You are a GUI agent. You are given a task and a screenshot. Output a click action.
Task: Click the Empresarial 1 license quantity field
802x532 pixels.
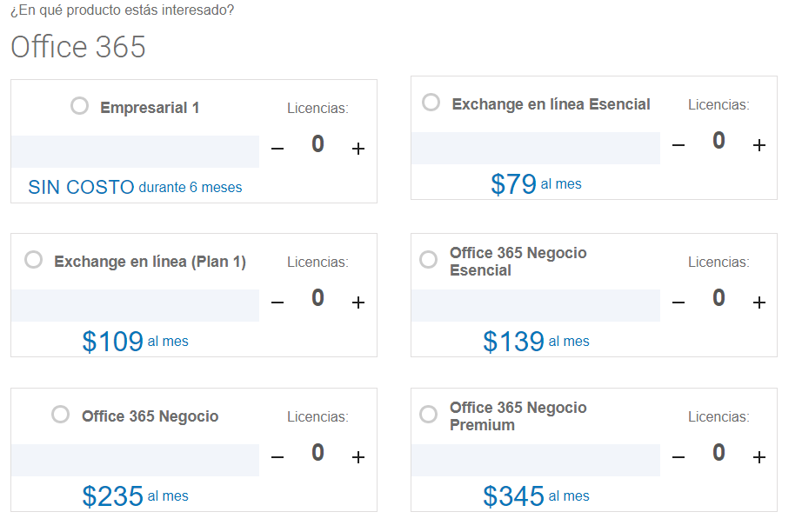click(x=317, y=144)
